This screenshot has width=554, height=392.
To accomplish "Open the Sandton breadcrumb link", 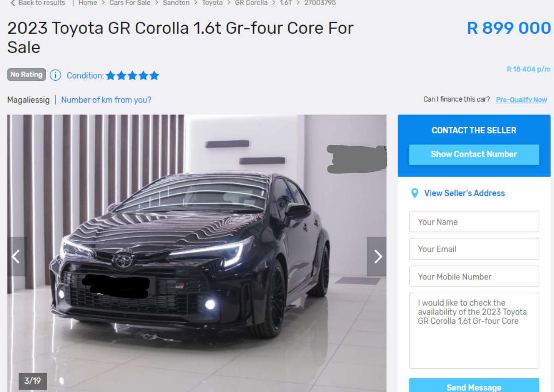I will (176, 3).
